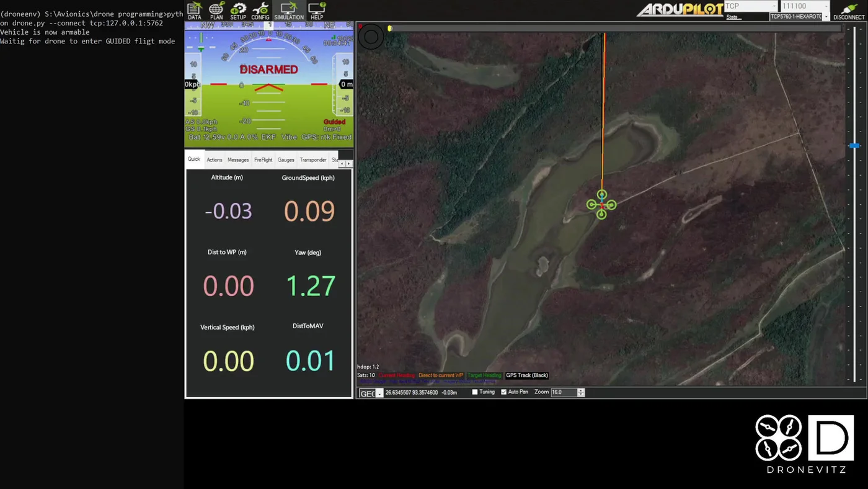The width and height of the screenshot is (868, 489).
Task: Click the GPS Track (Black) legend label
Action: pos(527,375)
